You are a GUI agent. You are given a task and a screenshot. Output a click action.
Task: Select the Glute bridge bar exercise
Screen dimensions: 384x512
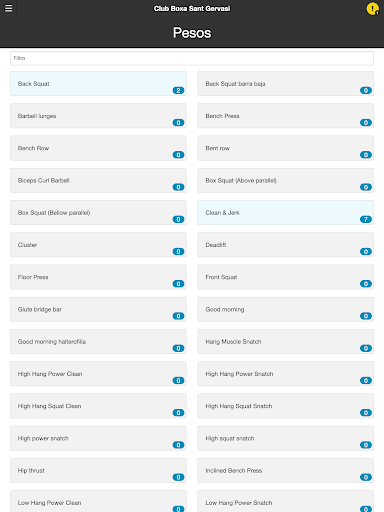98,309
